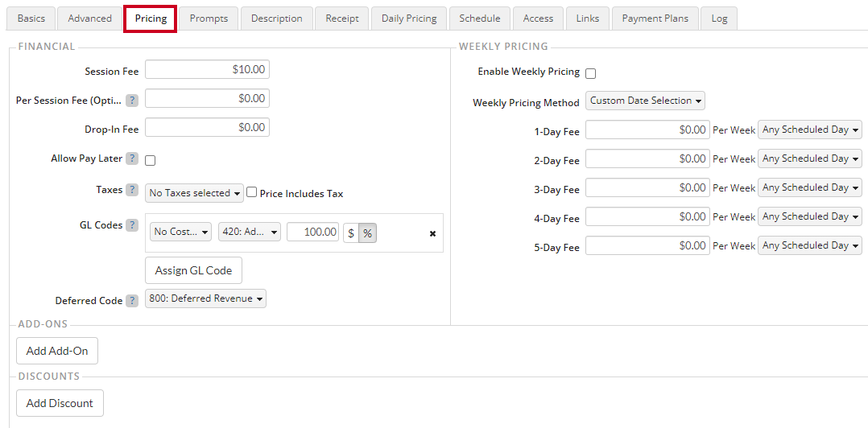Tick the Allow Pay Later checkbox
Image resolution: width=868 pixels, height=428 pixels.
[150, 161]
